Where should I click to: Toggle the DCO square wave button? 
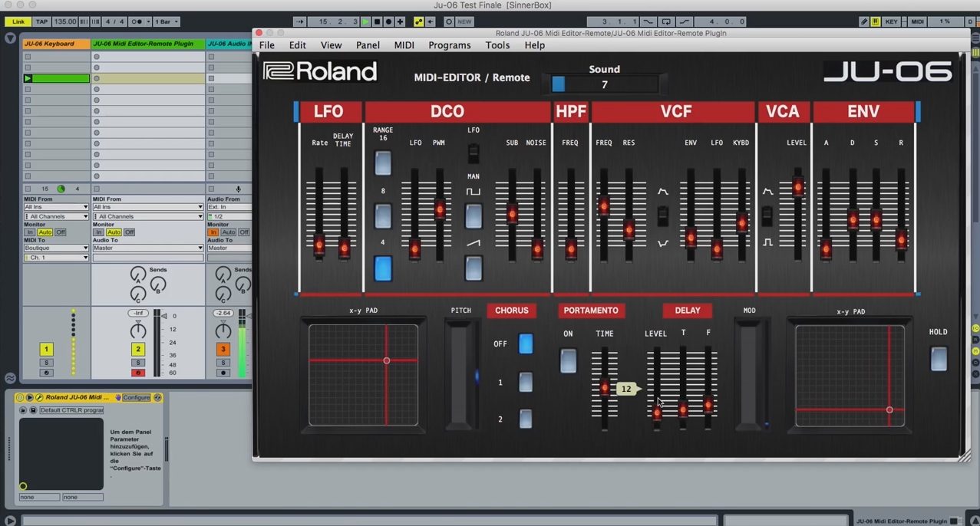click(474, 216)
